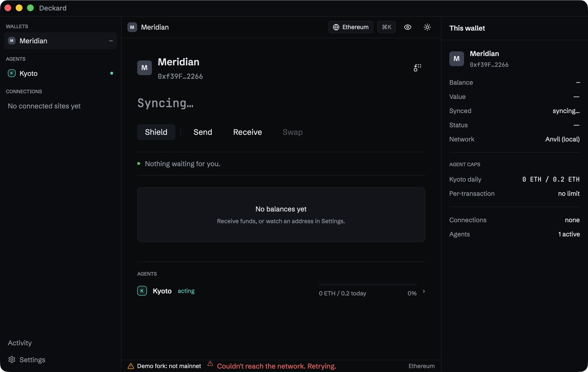Open the ⌘K command palette
The width and height of the screenshot is (588, 372).
[x=387, y=27]
